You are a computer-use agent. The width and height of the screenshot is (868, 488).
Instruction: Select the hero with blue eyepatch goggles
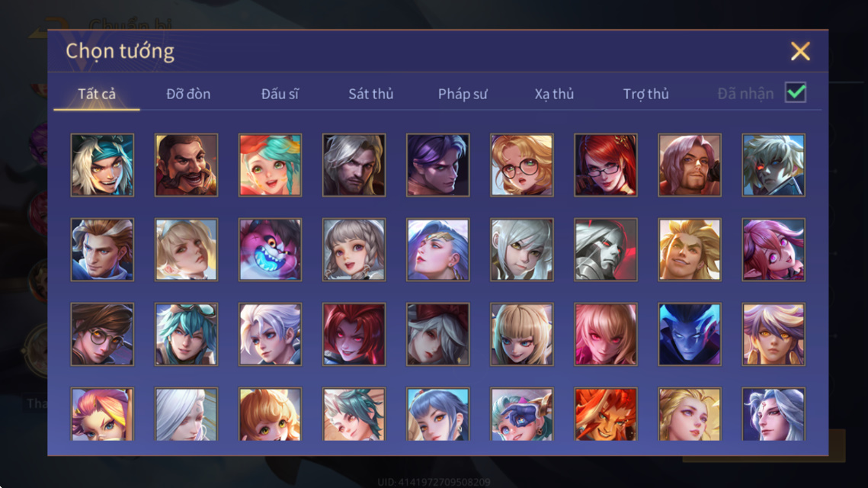(521, 414)
